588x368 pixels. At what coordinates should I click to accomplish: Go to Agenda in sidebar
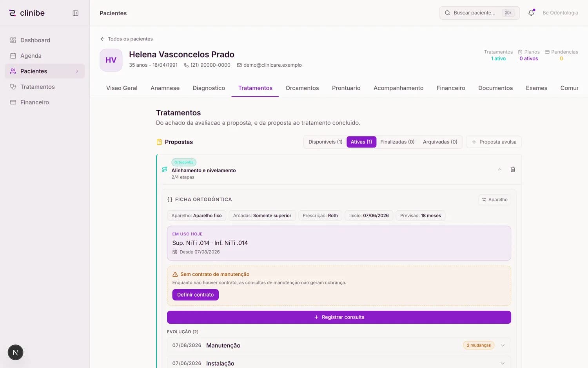pos(45,56)
